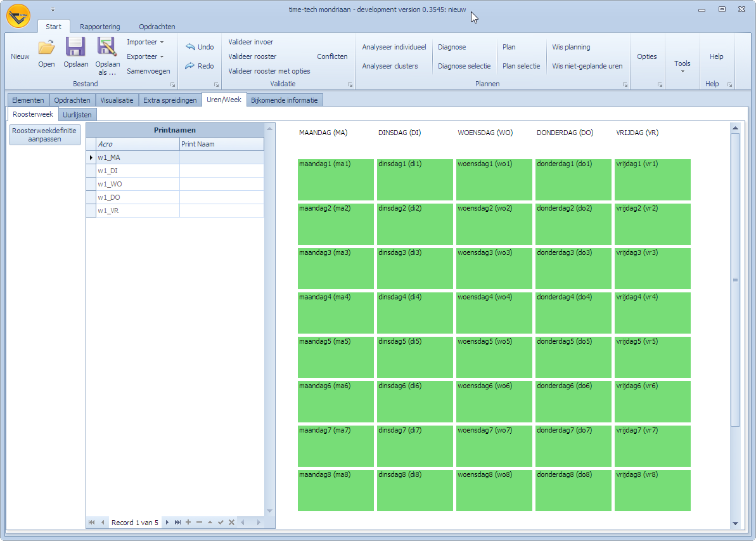
Task: Open Undo group dialog launcher
Action: pos(217,84)
